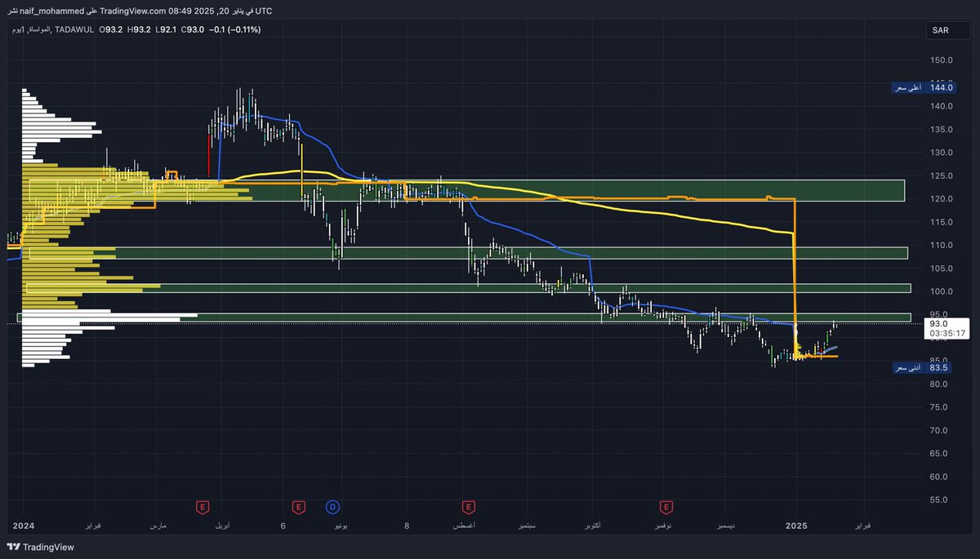This screenshot has width=980, height=559.
Task: Click the change value −0.1 (−0.11%)
Action: [235, 29]
